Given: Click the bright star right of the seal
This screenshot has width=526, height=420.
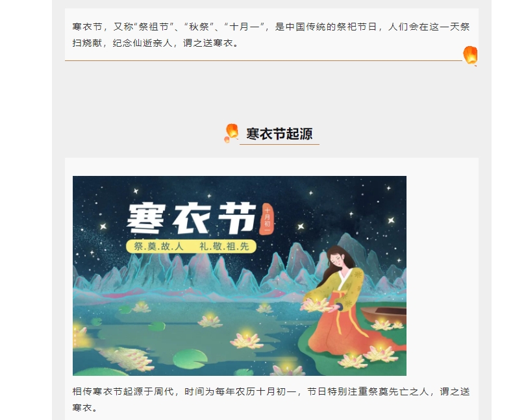Looking at the screenshot, I should pyautogui.click(x=301, y=227).
